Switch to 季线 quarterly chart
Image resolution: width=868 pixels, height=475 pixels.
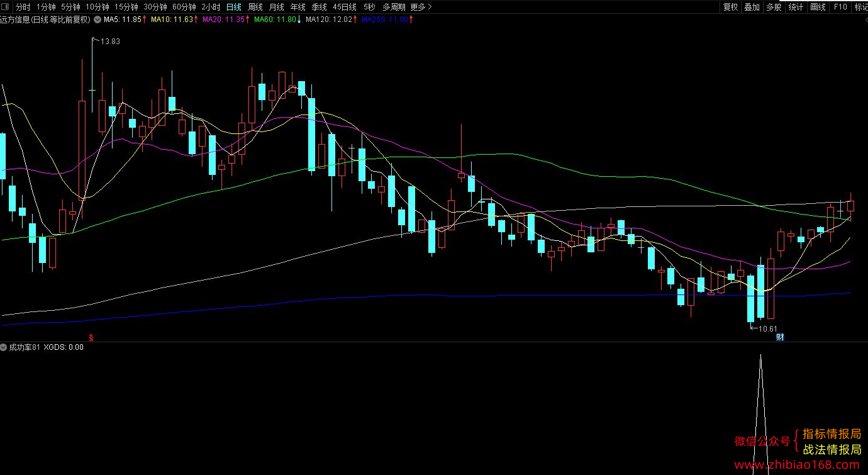[319, 7]
